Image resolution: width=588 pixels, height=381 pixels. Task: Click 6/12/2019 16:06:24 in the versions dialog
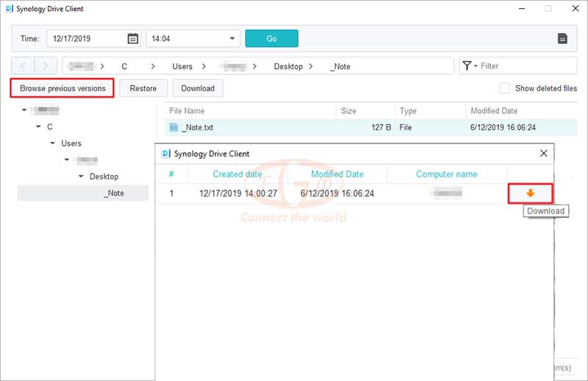coord(337,193)
